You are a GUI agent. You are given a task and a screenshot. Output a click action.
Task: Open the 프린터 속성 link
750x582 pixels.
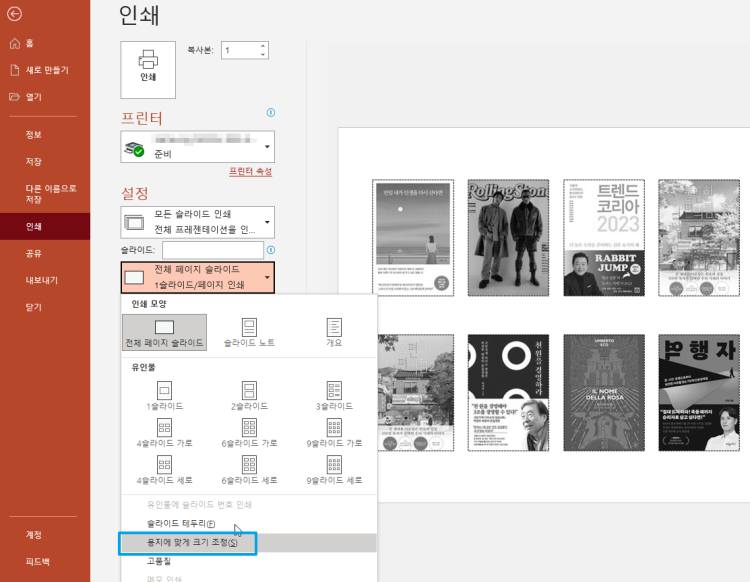click(x=251, y=171)
